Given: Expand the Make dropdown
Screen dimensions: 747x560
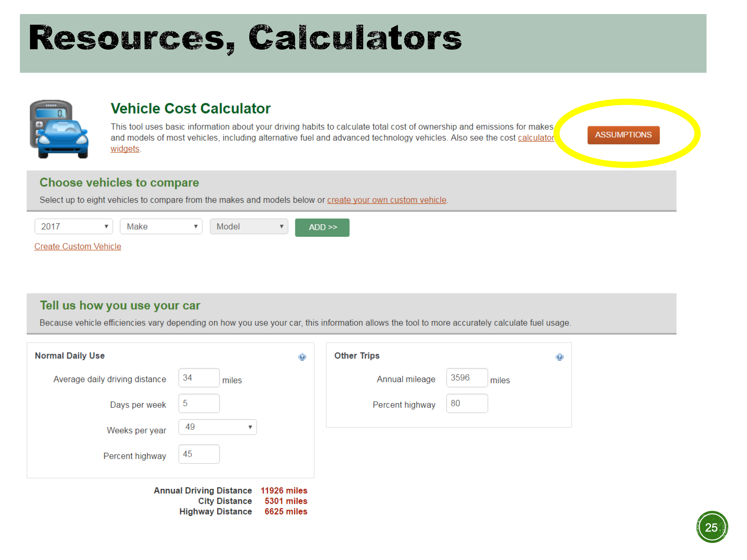Looking at the screenshot, I should tap(161, 226).
